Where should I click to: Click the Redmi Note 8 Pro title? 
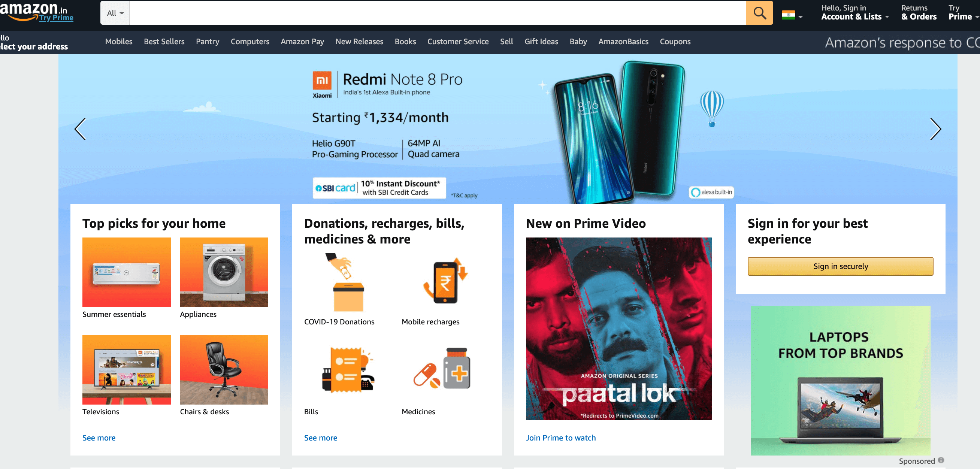click(402, 79)
